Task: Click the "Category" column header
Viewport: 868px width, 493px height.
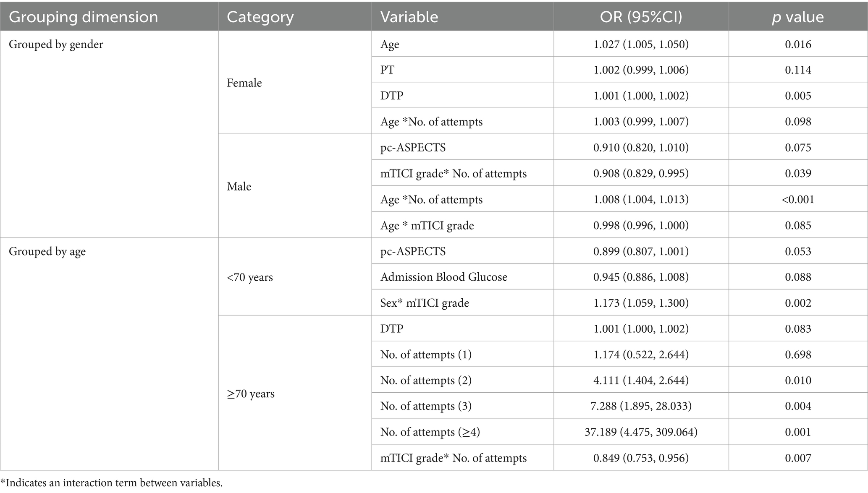Action: click(260, 17)
